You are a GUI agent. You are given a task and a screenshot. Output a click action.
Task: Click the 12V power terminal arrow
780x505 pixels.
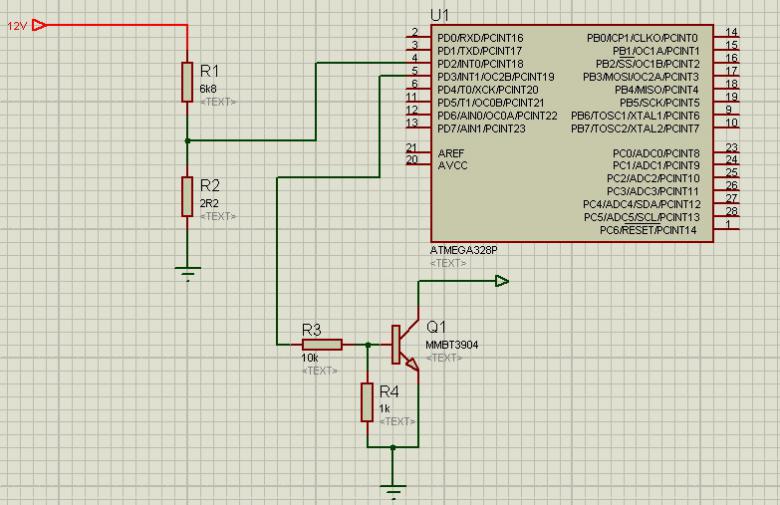tap(39, 25)
